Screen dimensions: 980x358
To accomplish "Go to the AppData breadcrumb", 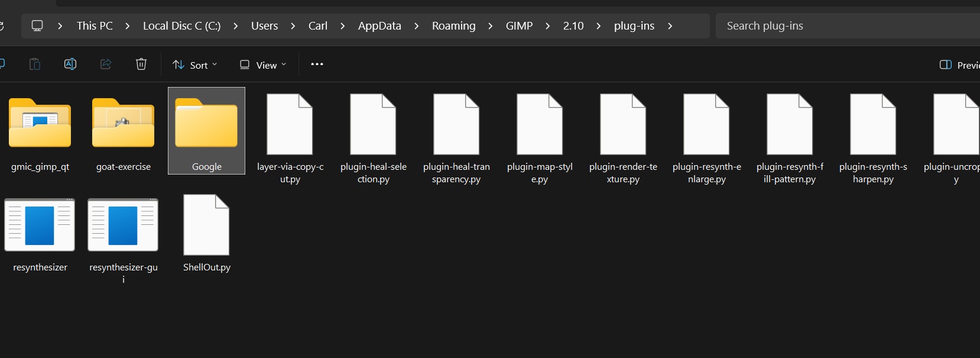I will pos(379,26).
